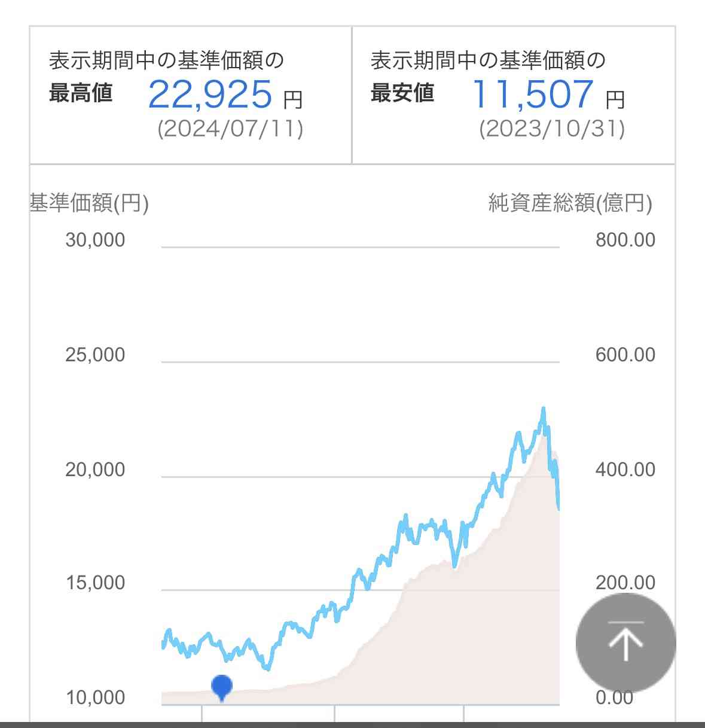705x728 pixels.
Task: Click the lowest price value 11,507
Action: (532, 95)
